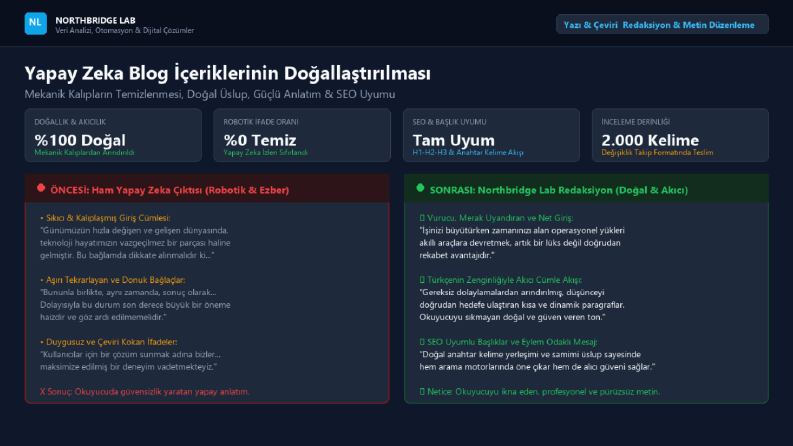
Task: Click the 'ROBOTİK İFADE ORANI' label
Action: tap(260, 122)
